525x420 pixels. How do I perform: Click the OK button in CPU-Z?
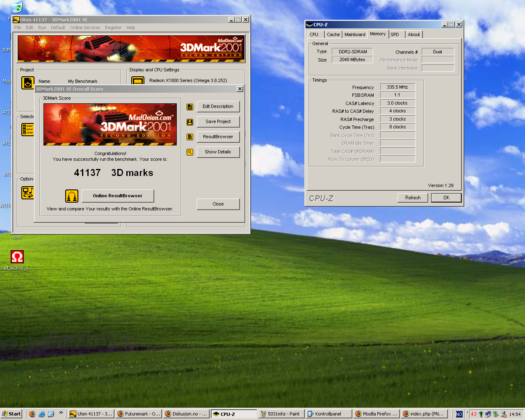point(446,198)
